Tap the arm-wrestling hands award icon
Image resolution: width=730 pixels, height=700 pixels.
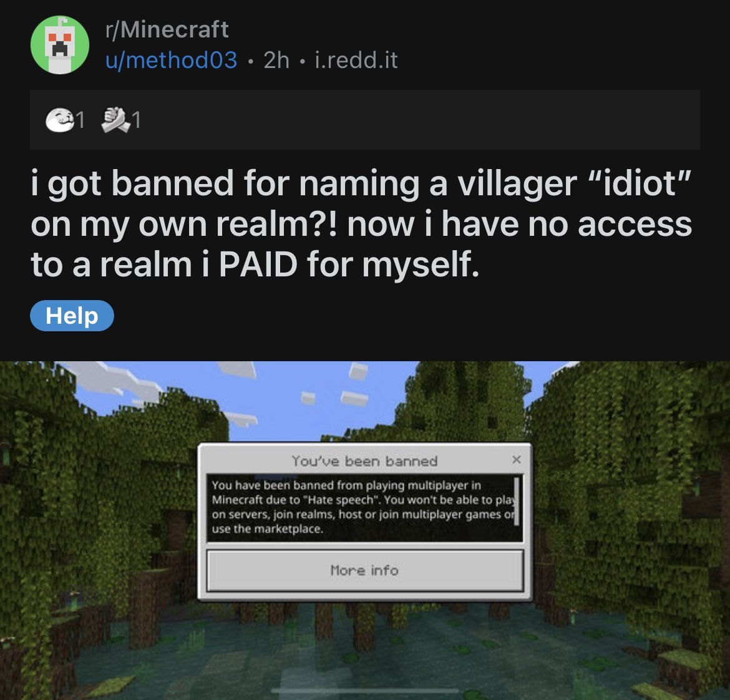tap(115, 120)
